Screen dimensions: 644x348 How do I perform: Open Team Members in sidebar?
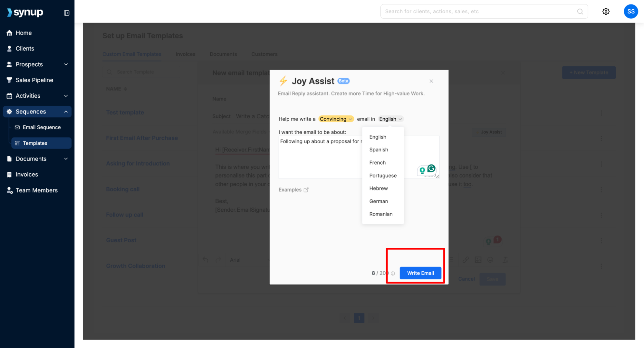pos(36,190)
